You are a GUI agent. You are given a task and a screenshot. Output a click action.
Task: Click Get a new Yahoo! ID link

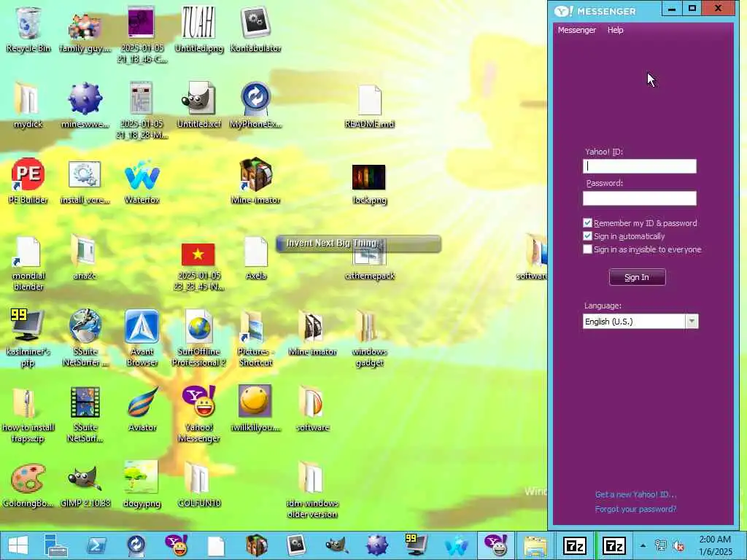coord(635,495)
